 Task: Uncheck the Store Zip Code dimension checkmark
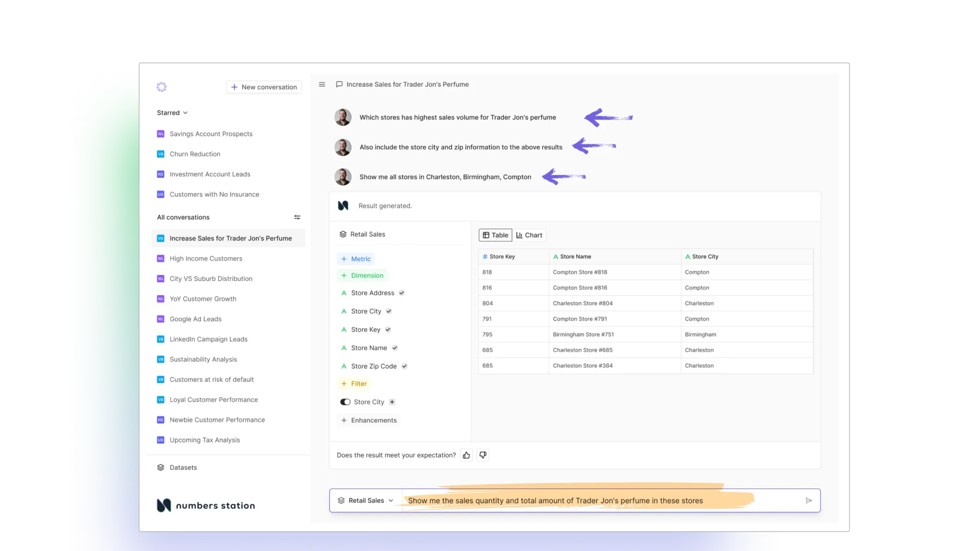pos(404,366)
